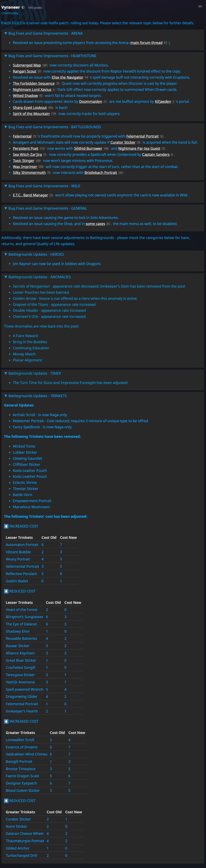Collapse the Bug Fixes GENERAL section
Viewport: 206px width, 868px height.
click(x=45, y=208)
